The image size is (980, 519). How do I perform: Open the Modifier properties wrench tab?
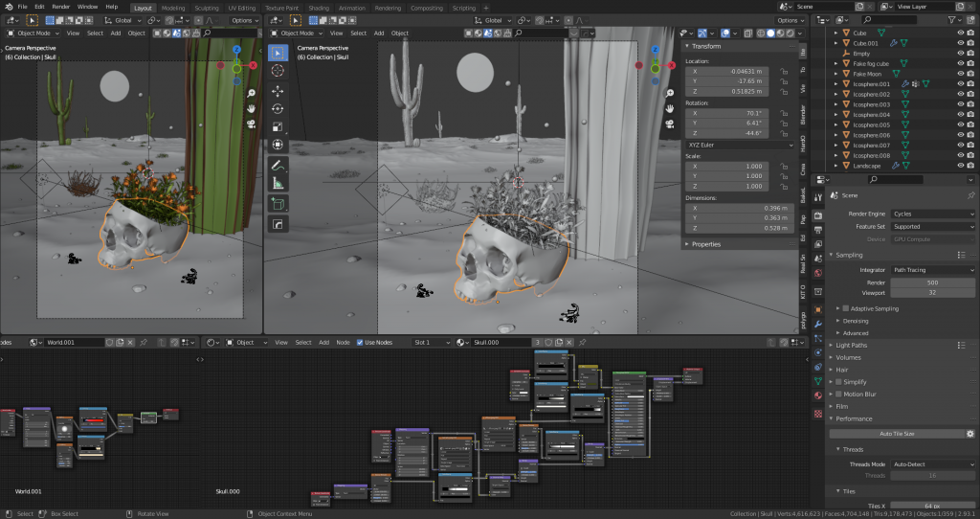[817, 325]
